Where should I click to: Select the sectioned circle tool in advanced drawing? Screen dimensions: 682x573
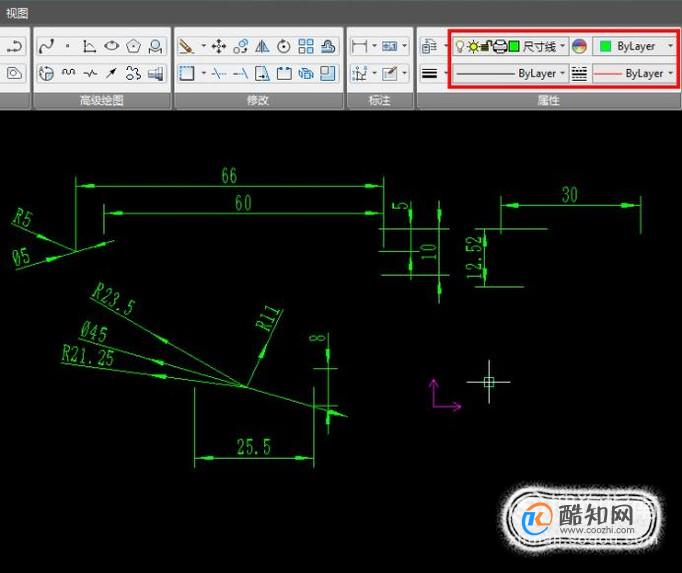click(x=46, y=73)
